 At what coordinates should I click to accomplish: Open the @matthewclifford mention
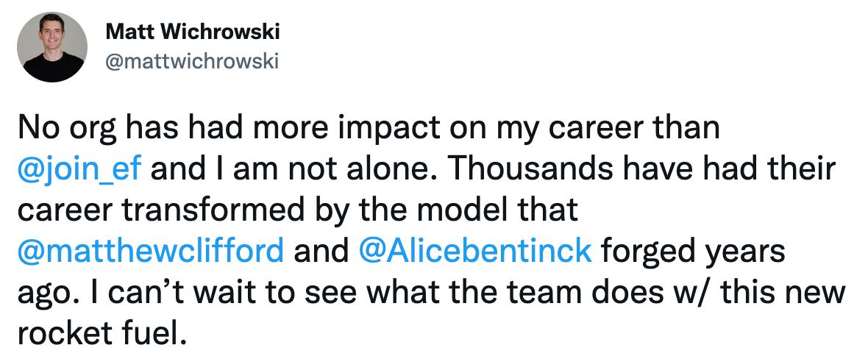click(150, 250)
